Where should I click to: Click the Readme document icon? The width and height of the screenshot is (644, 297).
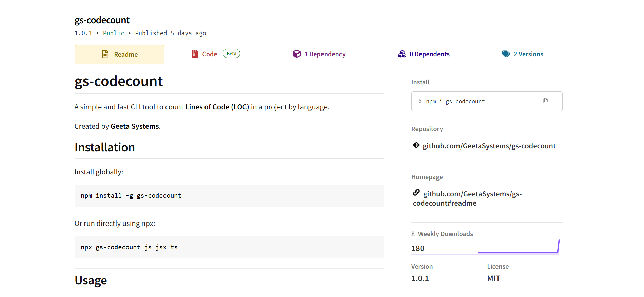tap(105, 54)
